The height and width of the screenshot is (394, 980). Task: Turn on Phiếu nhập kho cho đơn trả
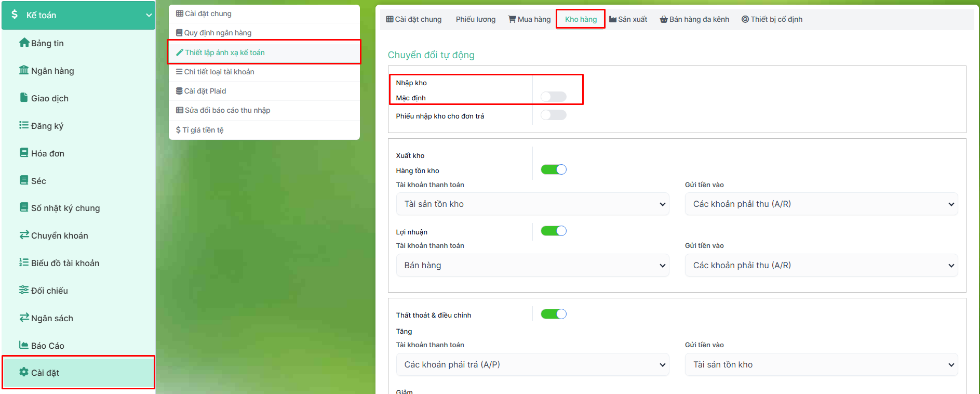(x=553, y=115)
